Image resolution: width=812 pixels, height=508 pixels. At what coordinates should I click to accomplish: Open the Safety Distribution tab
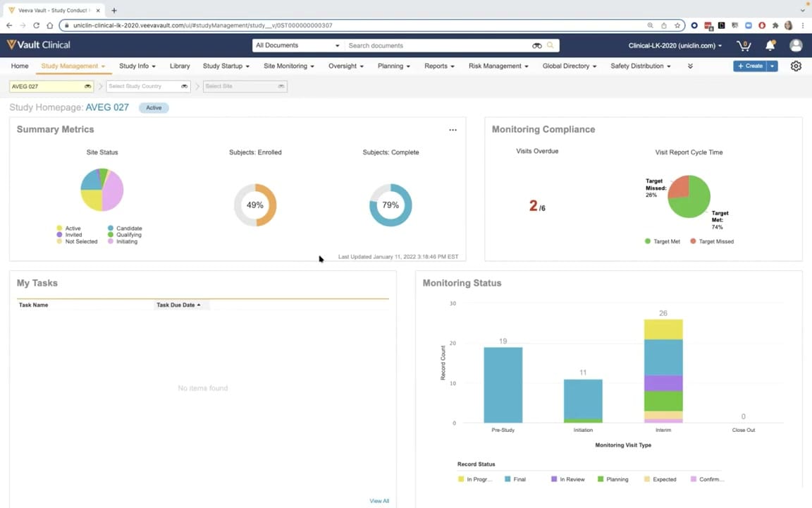pos(641,66)
